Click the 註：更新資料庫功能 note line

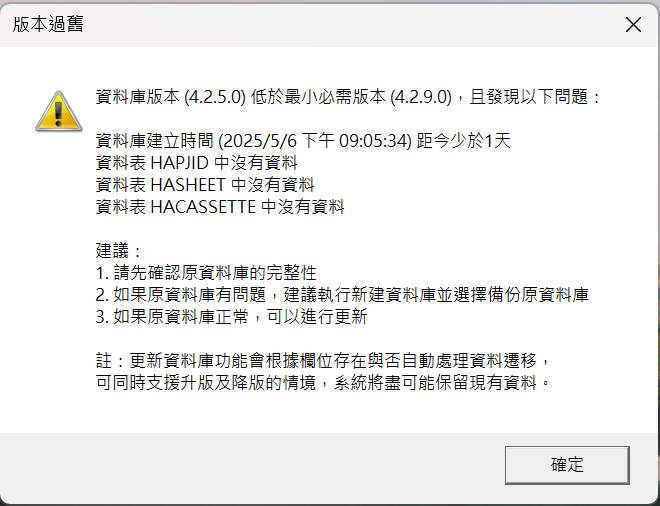[x=323, y=361]
